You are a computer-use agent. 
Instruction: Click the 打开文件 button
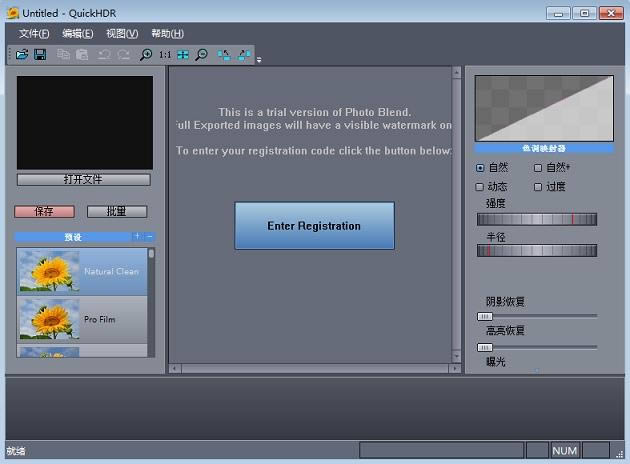pyautogui.click(x=84, y=179)
